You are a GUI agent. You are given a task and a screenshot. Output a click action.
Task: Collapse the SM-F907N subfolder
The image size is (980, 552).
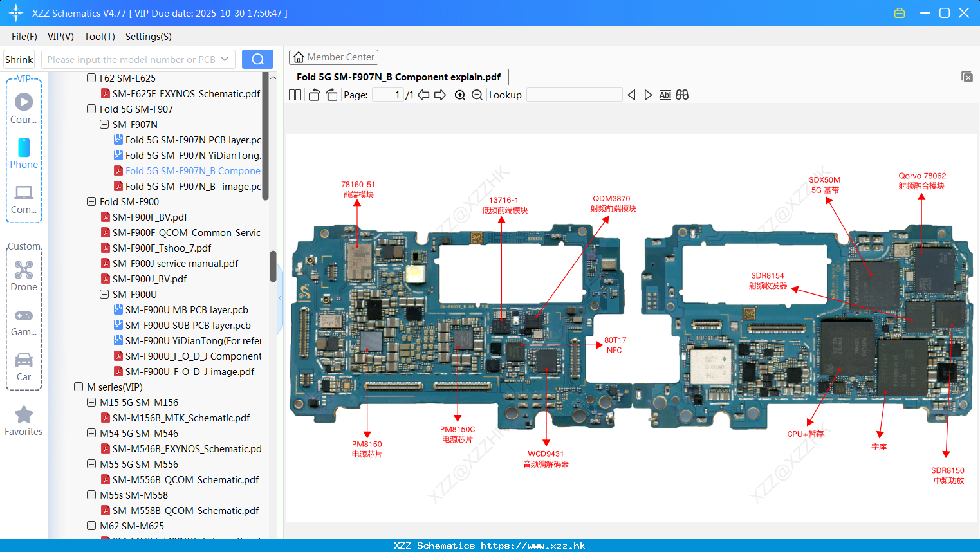104,125
